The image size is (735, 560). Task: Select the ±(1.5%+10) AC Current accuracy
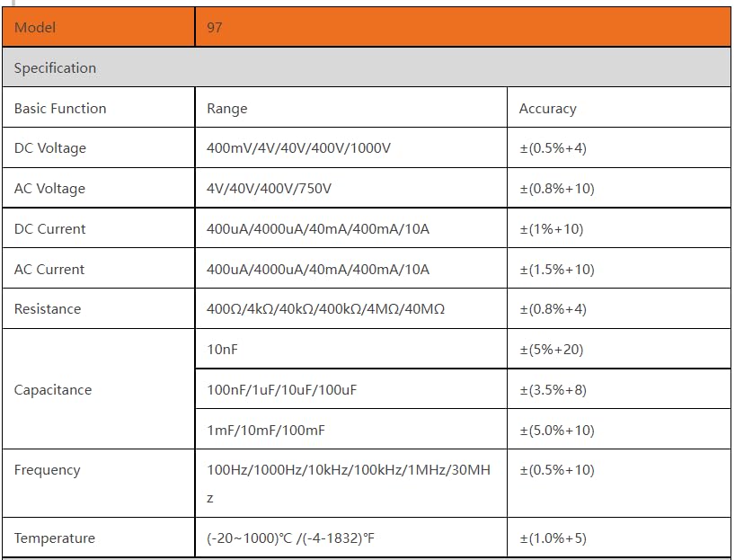pyautogui.click(x=556, y=270)
